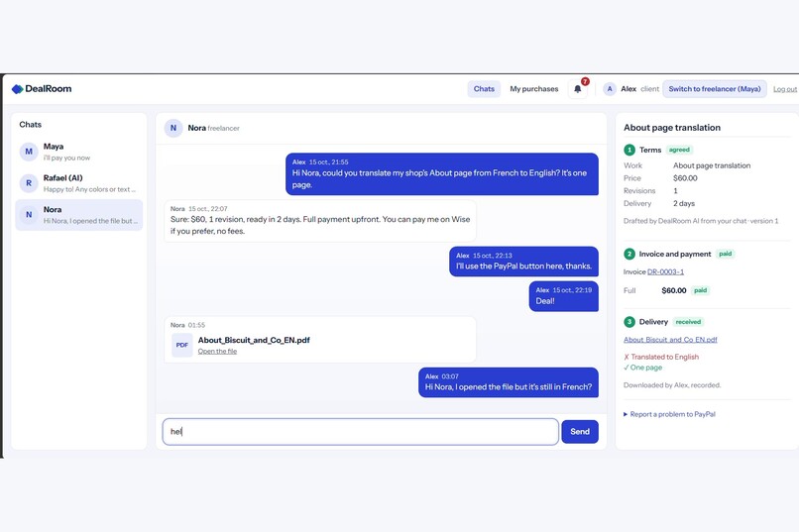Click the Full amount $60.00 in invoice section
Viewport: 799px width, 532px height.
(x=674, y=290)
